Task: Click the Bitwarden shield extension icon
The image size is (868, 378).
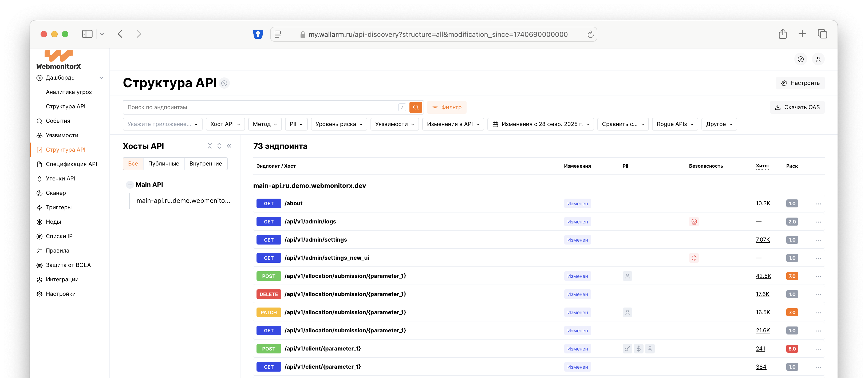Action: [x=258, y=34]
